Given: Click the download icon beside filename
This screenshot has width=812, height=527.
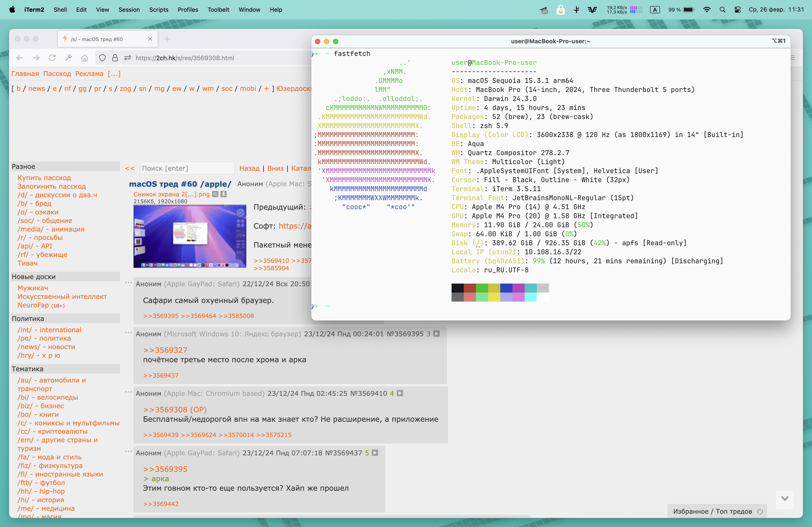Looking at the screenshot, I should pyautogui.click(x=224, y=194).
